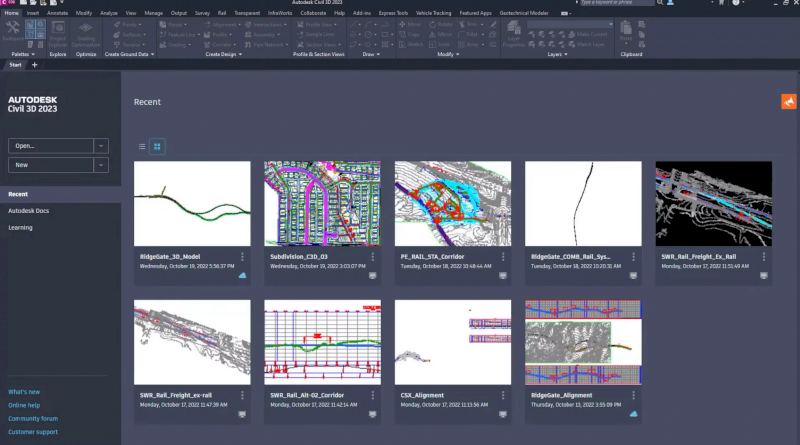Screen dimensions: 800x445
Task: Switch to list view of recent files
Action: click(142, 147)
